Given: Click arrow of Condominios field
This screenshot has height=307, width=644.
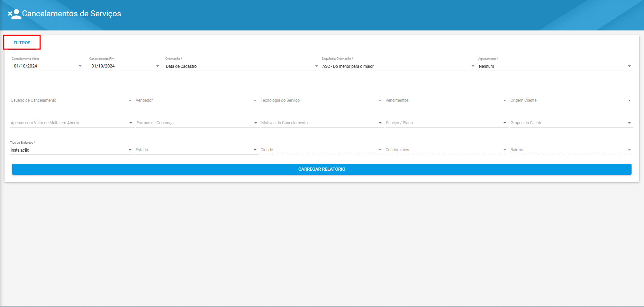Looking at the screenshot, I should 505,150.
